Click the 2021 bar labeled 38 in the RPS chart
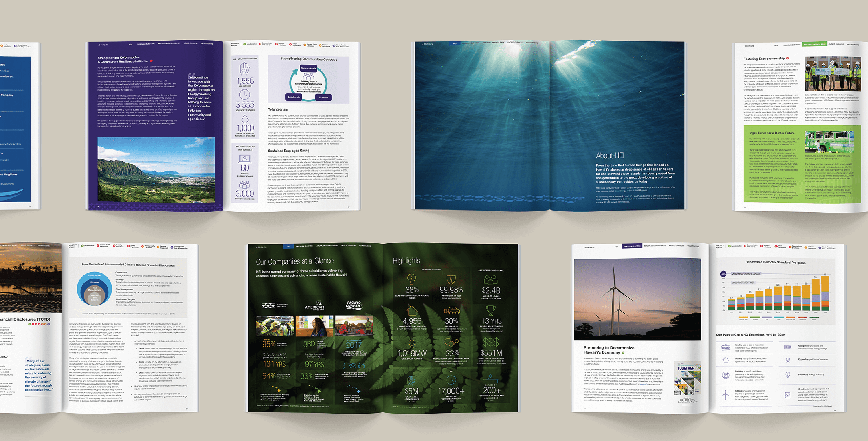Image resolution: width=868 pixels, height=441 pixels. pyautogui.click(x=825, y=293)
